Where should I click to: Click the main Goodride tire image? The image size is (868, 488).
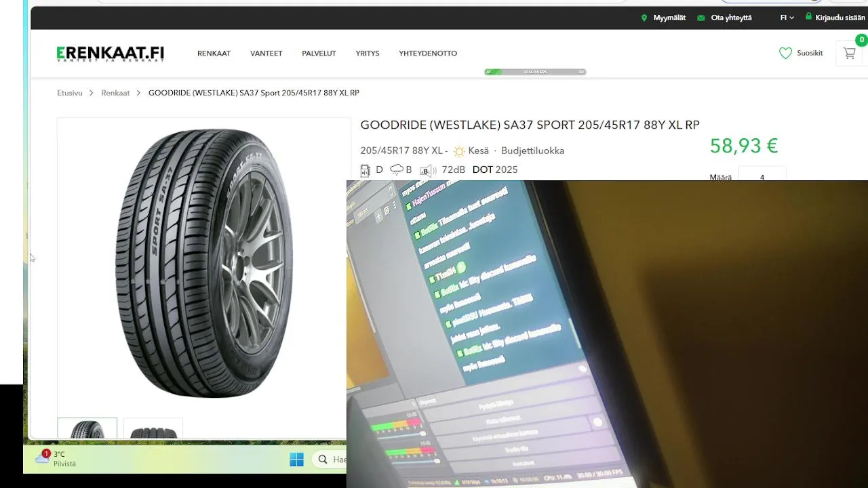click(203, 263)
